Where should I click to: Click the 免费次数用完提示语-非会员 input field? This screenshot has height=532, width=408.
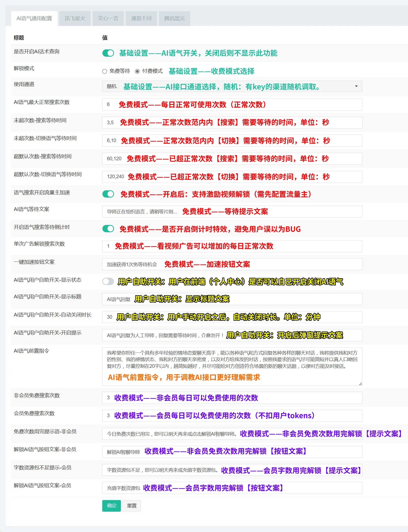point(232,434)
